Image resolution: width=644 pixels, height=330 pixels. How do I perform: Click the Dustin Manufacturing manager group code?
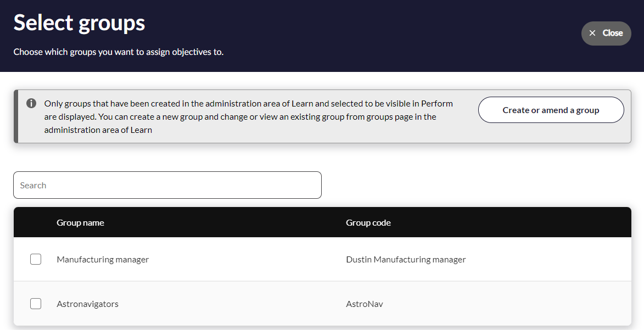tap(406, 259)
